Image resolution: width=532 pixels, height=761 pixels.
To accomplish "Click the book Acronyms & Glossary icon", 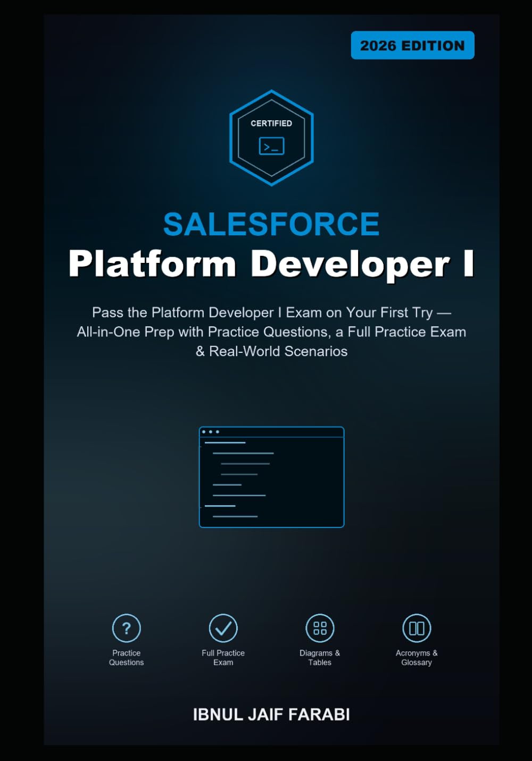I will [417, 628].
